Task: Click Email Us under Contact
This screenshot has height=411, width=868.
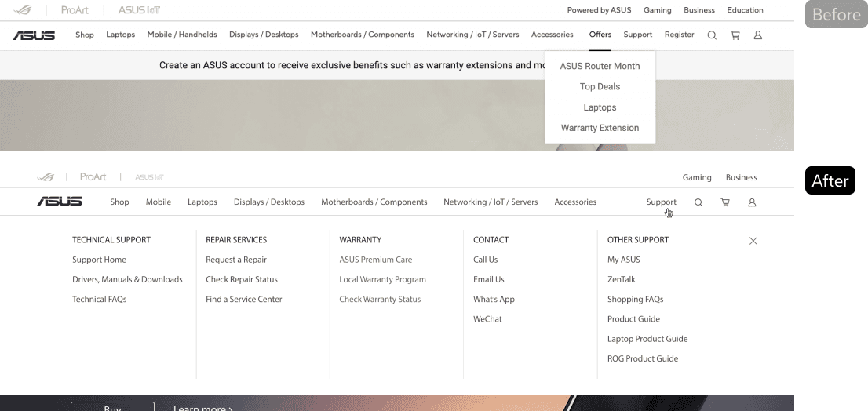Action: pyautogui.click(x=489, y=279)
